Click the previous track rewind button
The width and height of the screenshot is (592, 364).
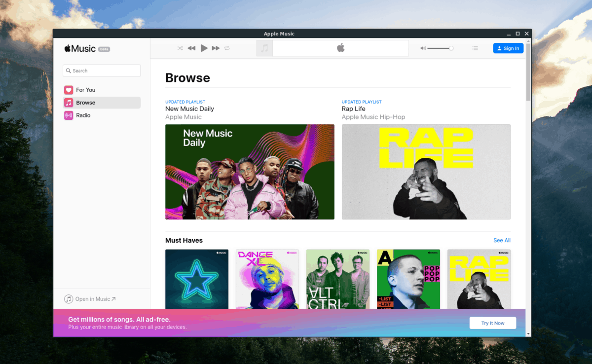191,48
